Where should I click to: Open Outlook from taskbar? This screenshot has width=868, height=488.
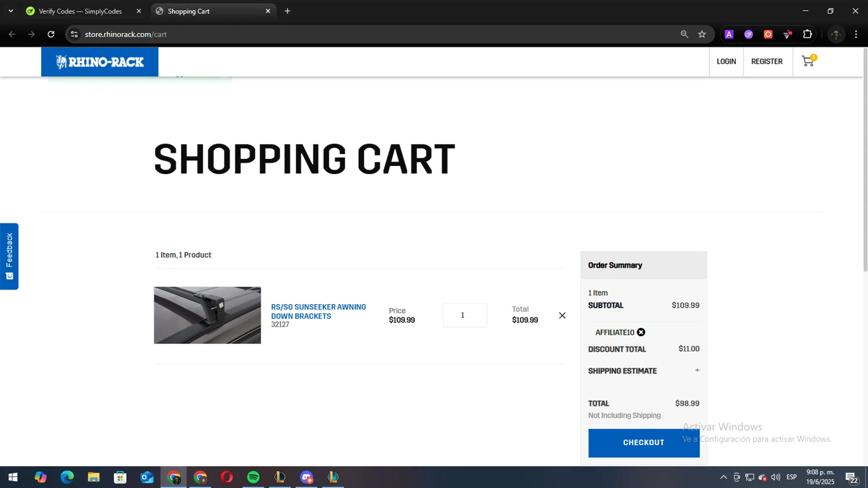pos(147,477)
